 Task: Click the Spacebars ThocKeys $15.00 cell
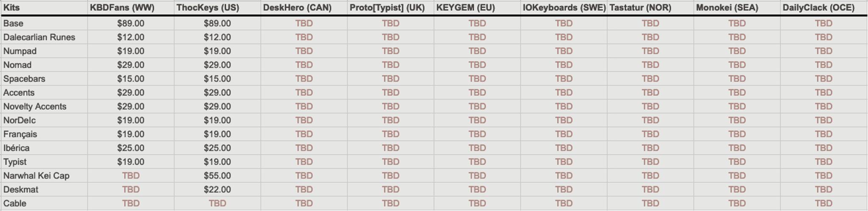[x=217, y=79]
